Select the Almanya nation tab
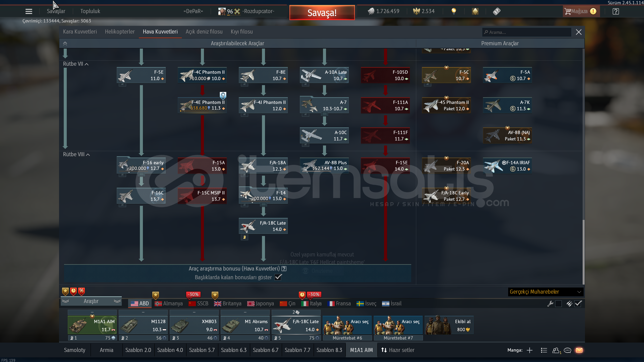 tap(169, 304)
